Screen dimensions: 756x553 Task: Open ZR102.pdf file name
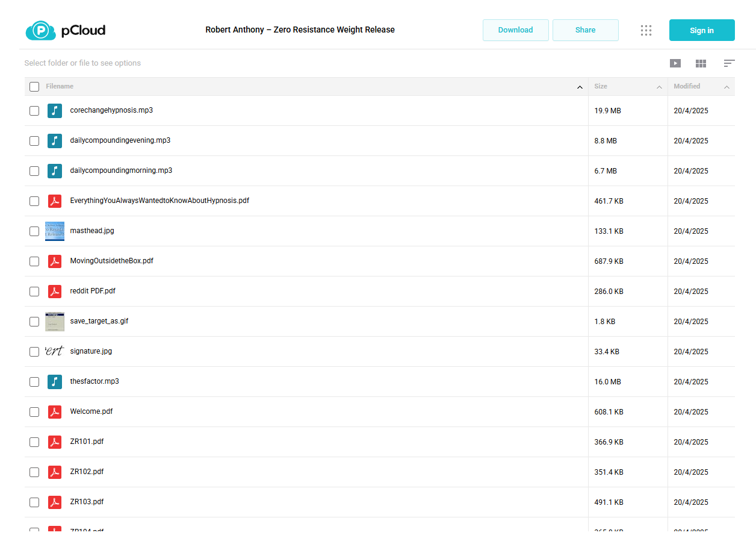point(87,472)
